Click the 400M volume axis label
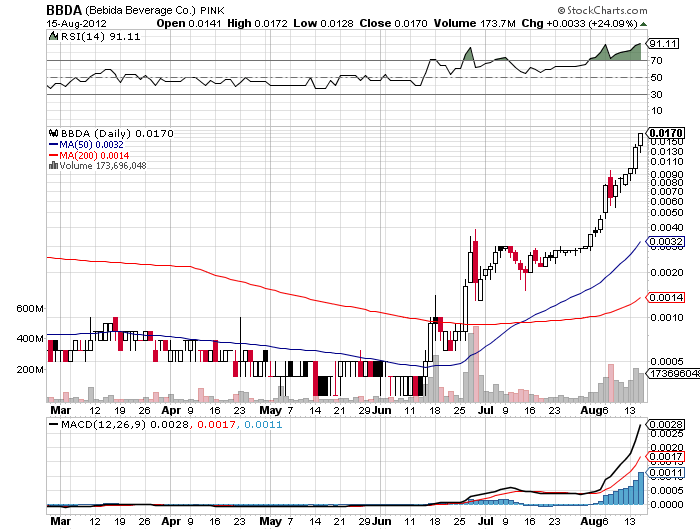The height and width of the screenshot is (530, 700). 30,339
